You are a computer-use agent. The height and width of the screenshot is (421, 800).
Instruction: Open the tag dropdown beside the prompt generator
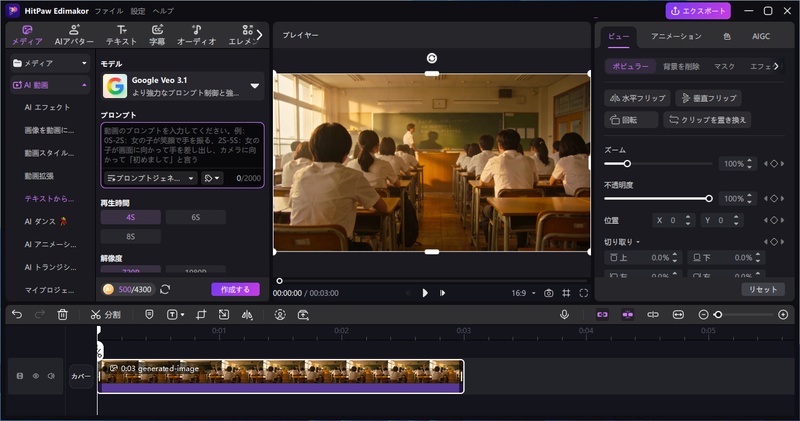point(212,178)
